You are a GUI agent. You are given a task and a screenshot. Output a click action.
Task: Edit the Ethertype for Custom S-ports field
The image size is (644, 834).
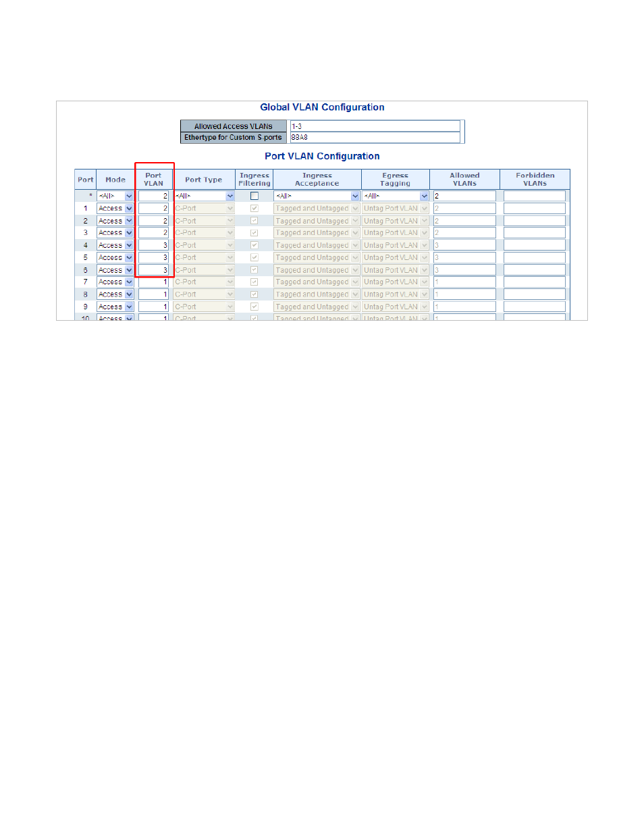375,137
